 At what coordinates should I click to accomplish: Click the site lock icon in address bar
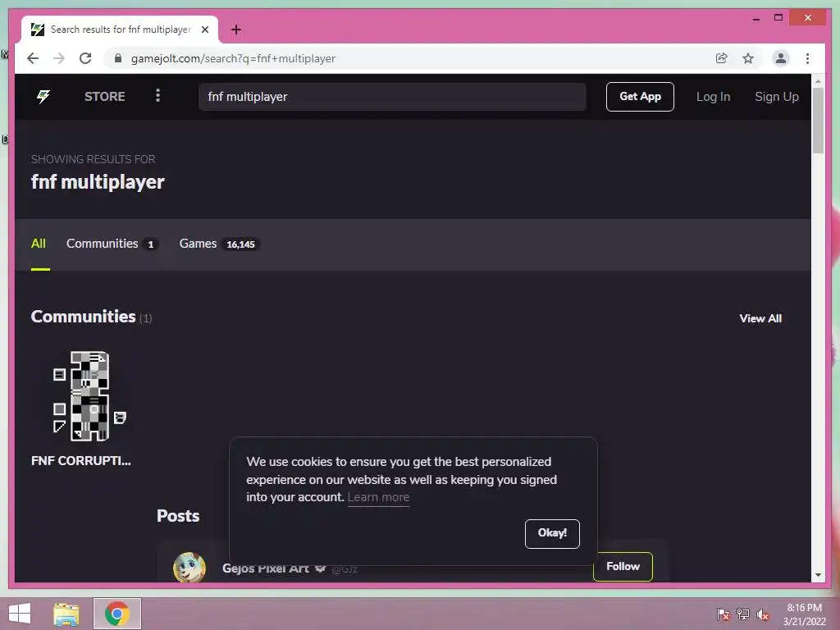[x=118, y=58]
